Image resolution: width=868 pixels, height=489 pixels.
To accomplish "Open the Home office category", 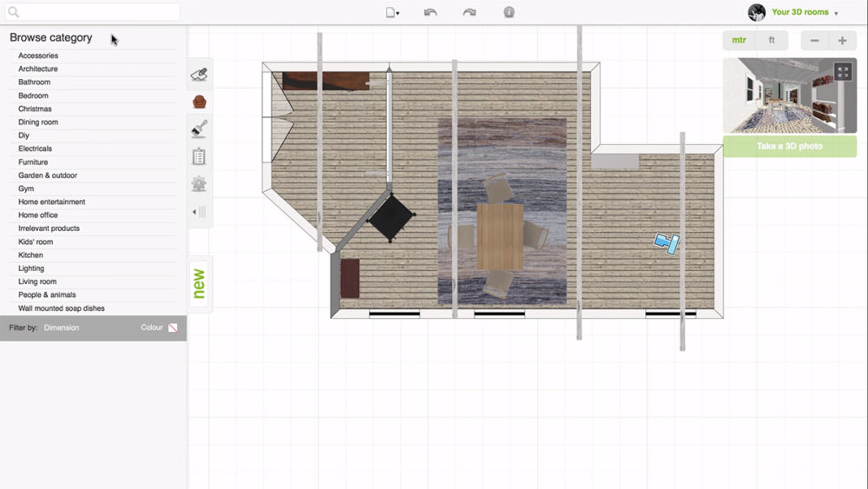I will coord(38,215).
